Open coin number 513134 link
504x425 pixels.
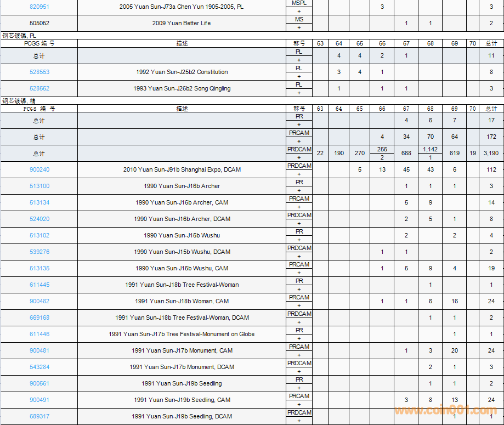(39, 202)
